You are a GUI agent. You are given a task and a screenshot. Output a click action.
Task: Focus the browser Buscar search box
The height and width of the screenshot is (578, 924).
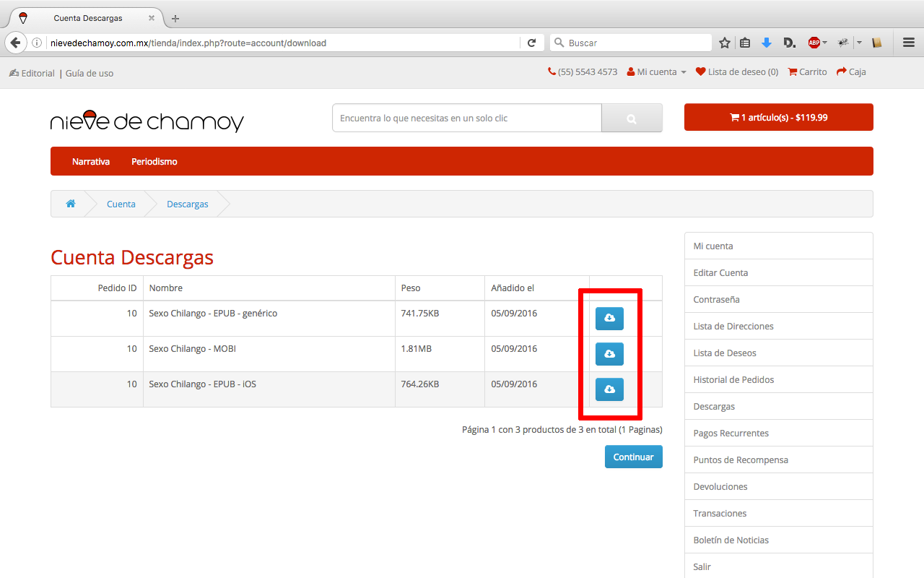coord(631,43)
